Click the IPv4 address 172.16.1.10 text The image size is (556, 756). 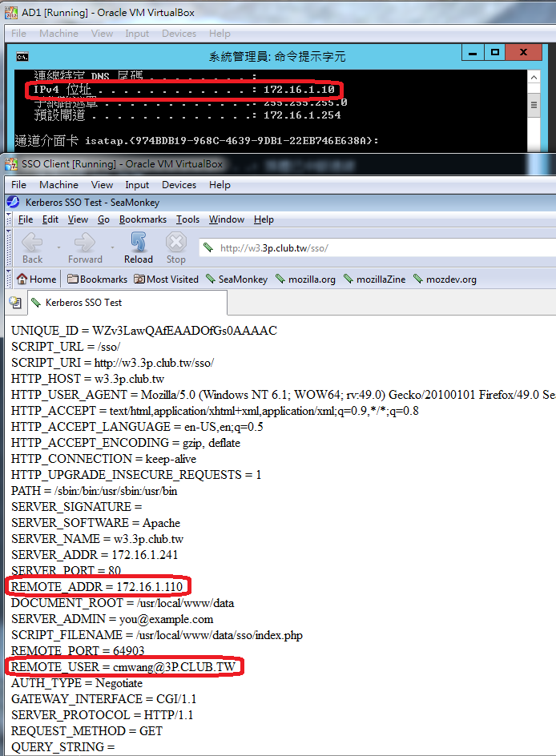299,89
